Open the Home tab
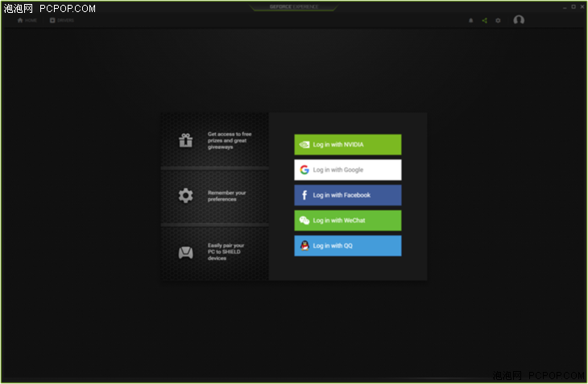Viewport: 588px width, 384px height. [x=27, y=20]
